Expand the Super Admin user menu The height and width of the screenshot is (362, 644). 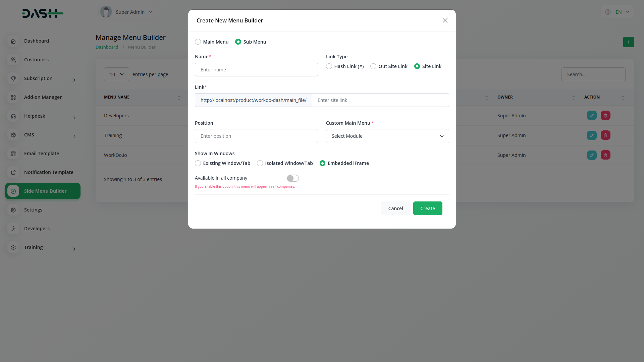[127, 12]
